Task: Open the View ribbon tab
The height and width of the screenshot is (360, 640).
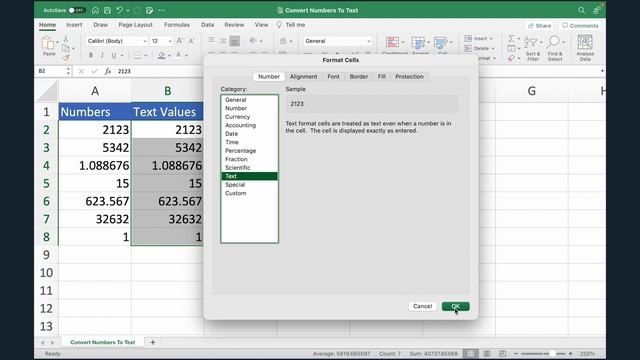Action: tap(261, 25)
